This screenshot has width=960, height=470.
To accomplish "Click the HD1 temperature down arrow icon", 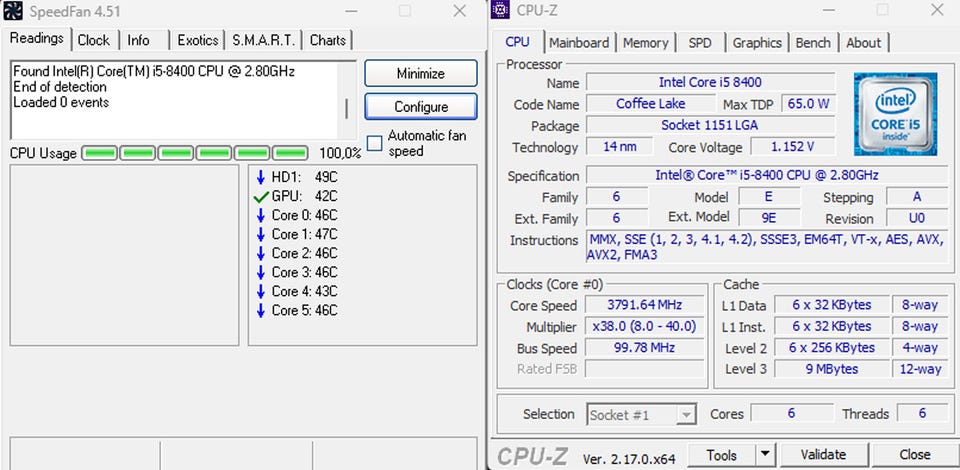I will point(260,177).
